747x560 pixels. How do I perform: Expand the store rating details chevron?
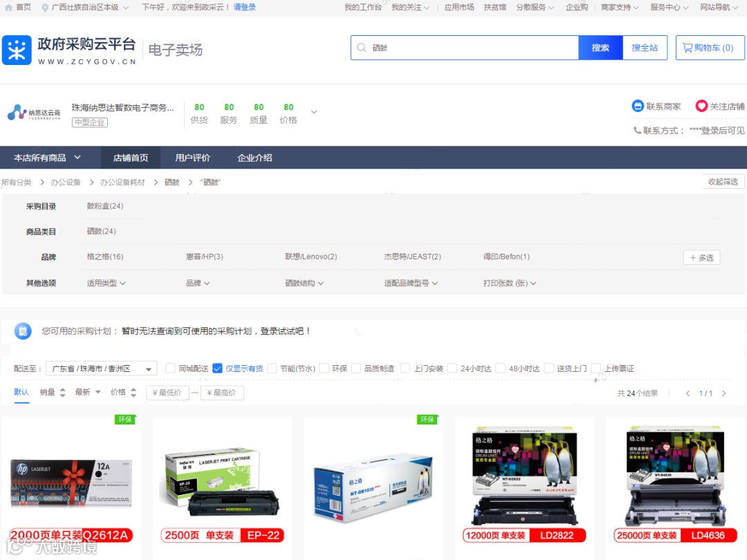[x=314, y=112]
